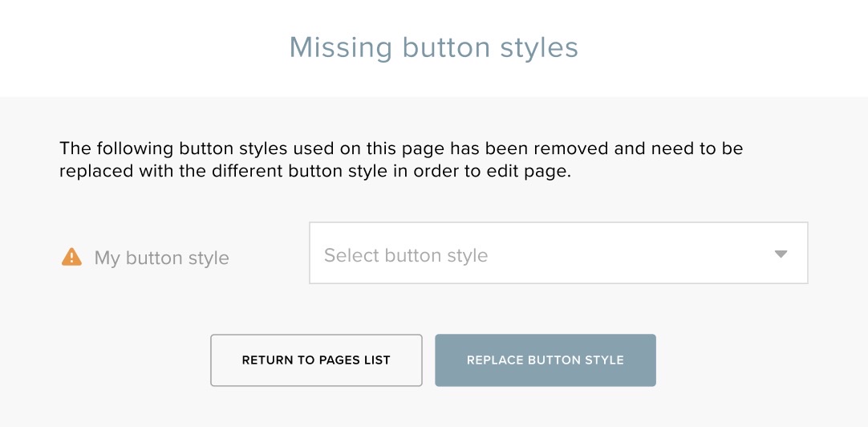Image resolution: width=868 pixels, height=427 pixels.
Task: Select the explanatory paragraph about removed styles
Action: point(401,160)
